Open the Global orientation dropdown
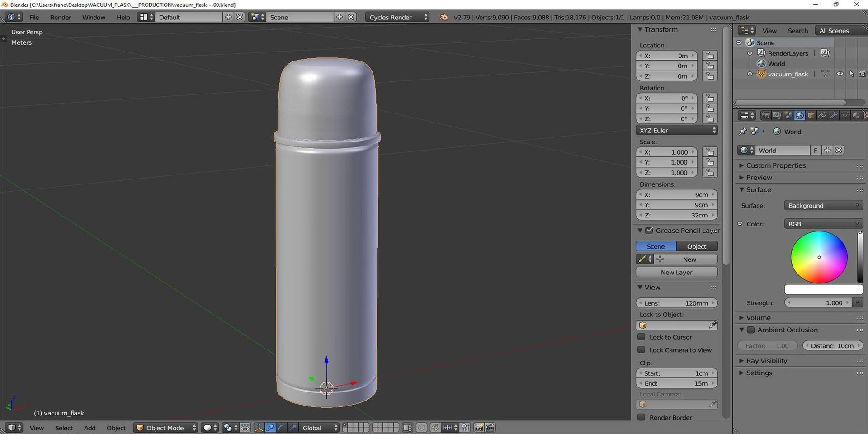 [319, 428]
